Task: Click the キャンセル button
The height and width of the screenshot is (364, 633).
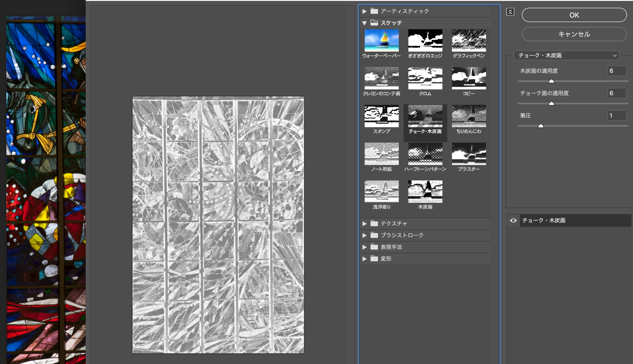Action: [574, 34]
